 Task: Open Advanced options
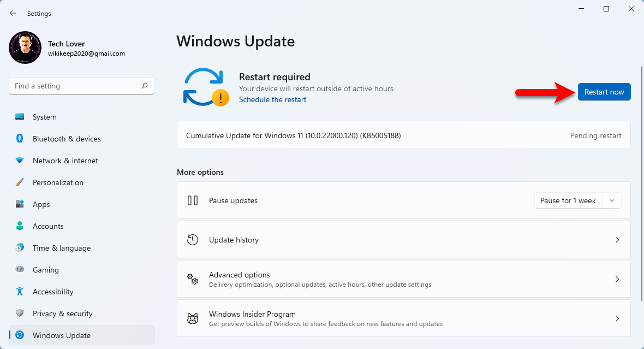[404, 279]
